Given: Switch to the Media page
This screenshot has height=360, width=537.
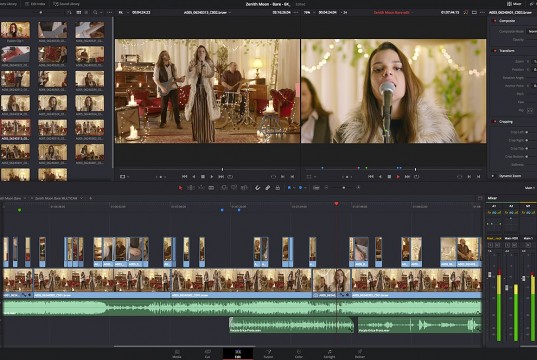Looking at the screenshot, I should click(177, 354).
